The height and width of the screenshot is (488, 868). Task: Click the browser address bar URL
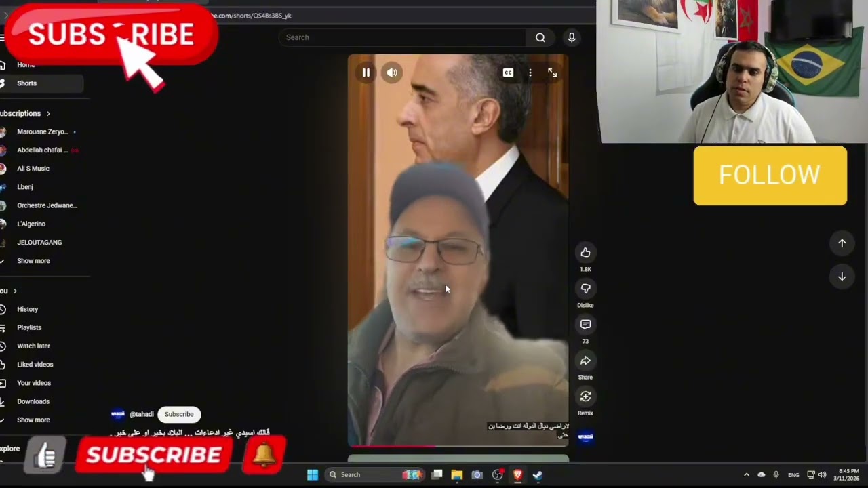point(251,16)
